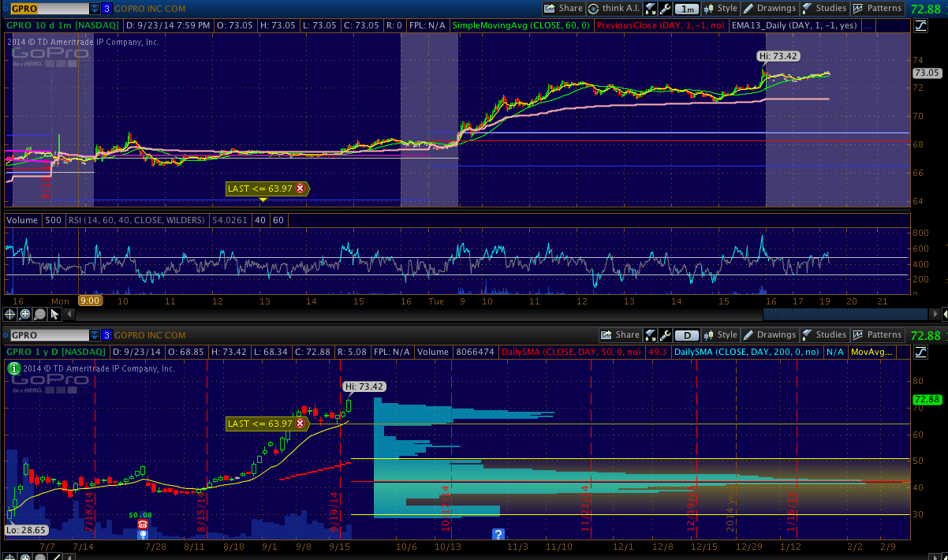Remove the LAST <= 63.97 alert in upper chart
The height and width of the screenshot is (560, 948).
[x=300, y=189]
